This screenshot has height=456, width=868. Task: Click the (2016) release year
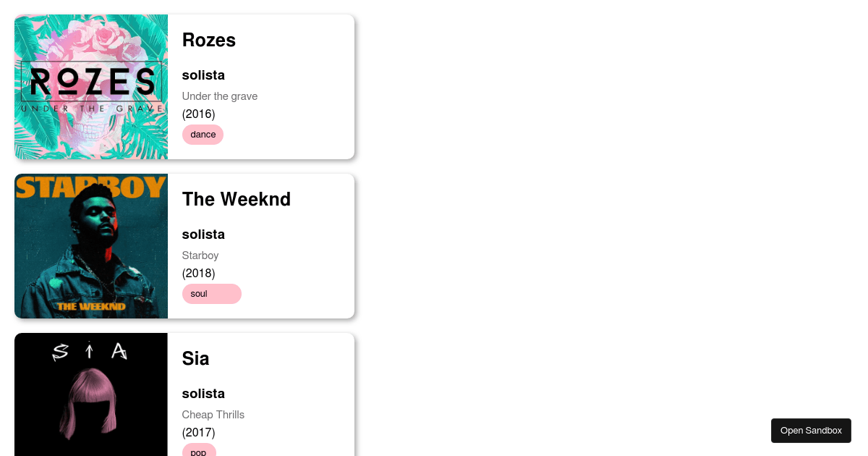(199, 114)
